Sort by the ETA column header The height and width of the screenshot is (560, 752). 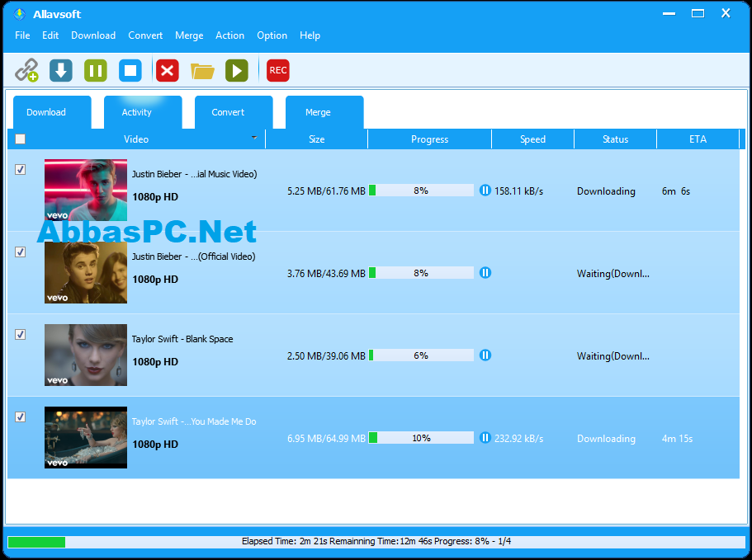tap(698, 139)
